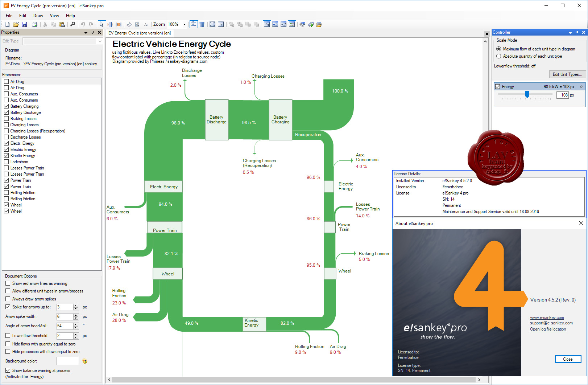
Task: Uncheck the Battery Discharge process
Action: click(6, 112)
